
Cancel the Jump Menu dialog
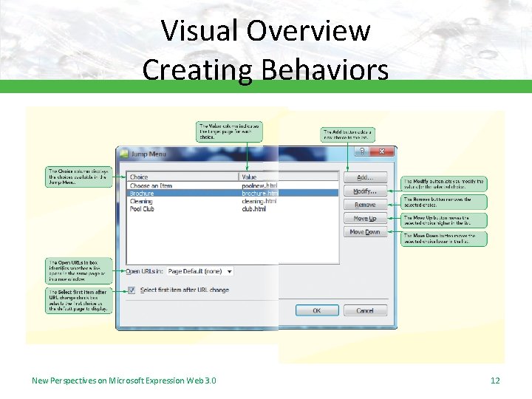click(x=366, y=310)
